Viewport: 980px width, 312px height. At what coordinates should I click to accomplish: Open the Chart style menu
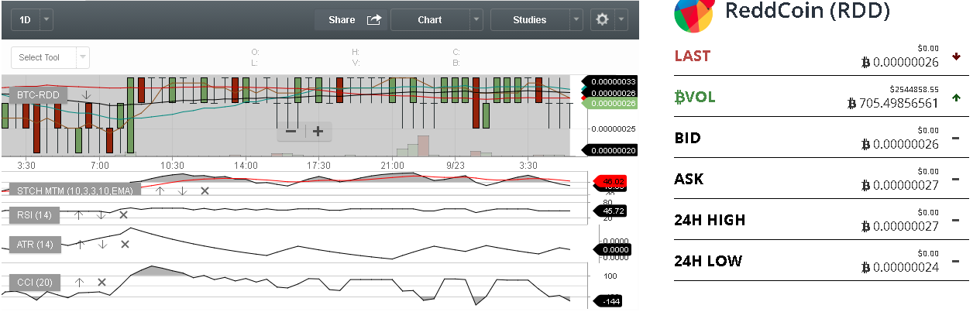point(430,20)
